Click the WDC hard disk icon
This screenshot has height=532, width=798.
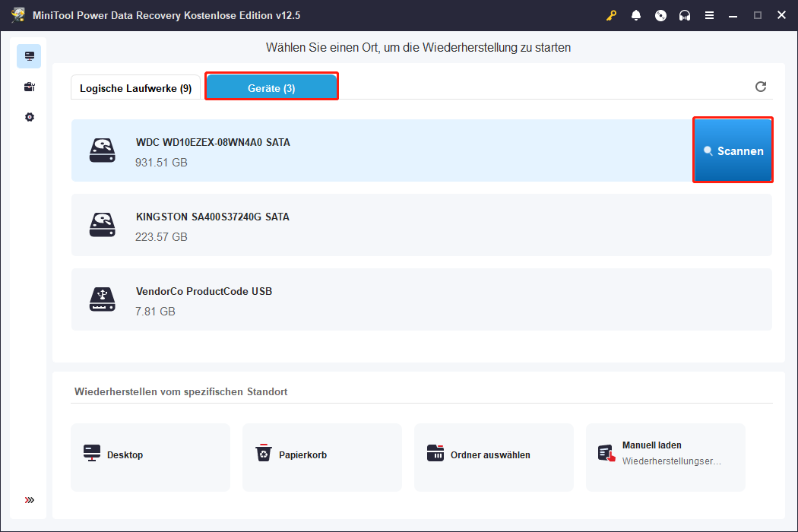[103, 150]
